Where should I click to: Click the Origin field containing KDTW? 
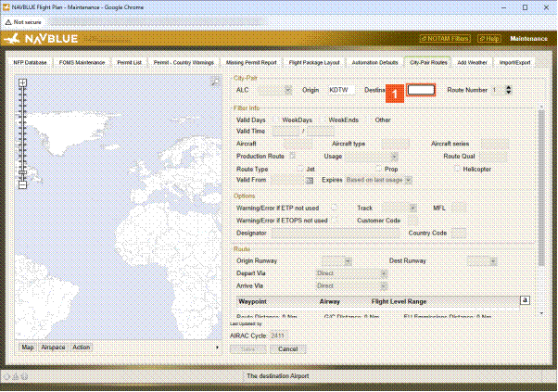341,90
